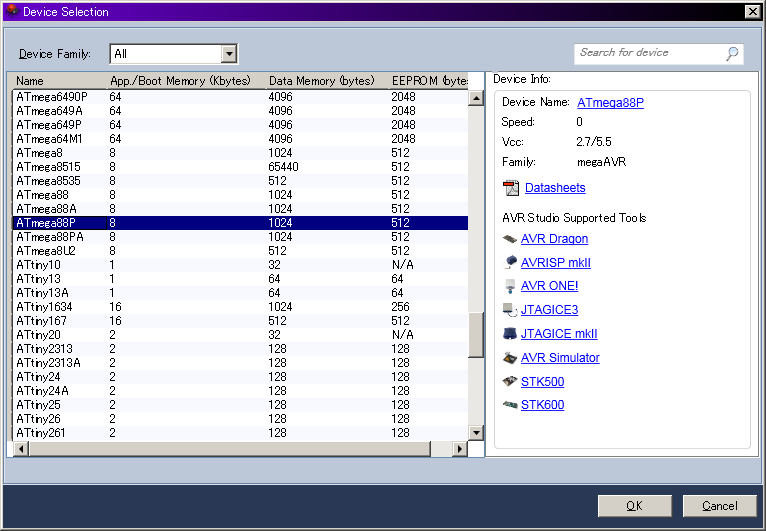Image resolution: width=766 pixels, height=531 pixels.
Task: Sort by Data Memory (bytes) column
Action: pos(322,81)
